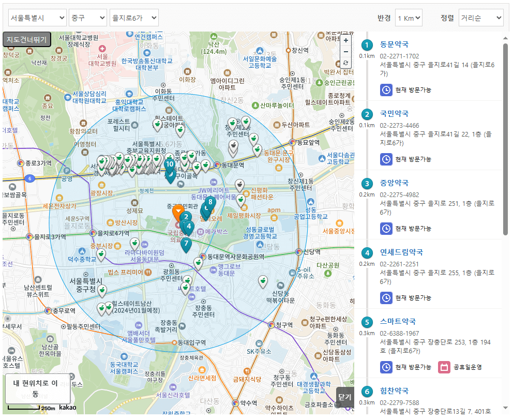Click 을지로4가역 station label on map

113,233
